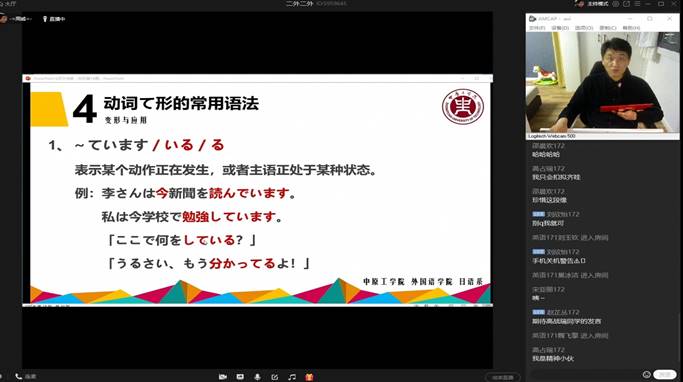
Task: Click into the chat message input field
Action: coord(584,374)
